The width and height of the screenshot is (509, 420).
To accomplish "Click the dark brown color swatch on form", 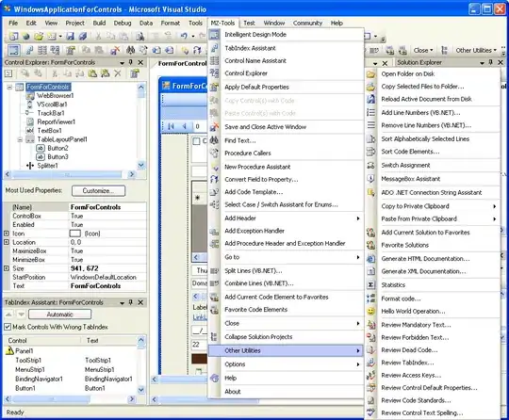I will tap(199, 359).
